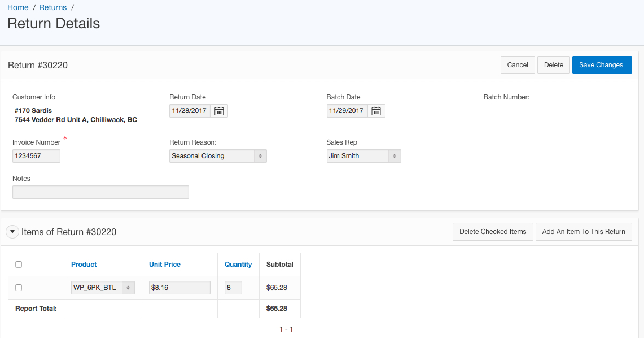644x338 pixels.
Task: Open the Return Date calendar picker
Action: 220,111
